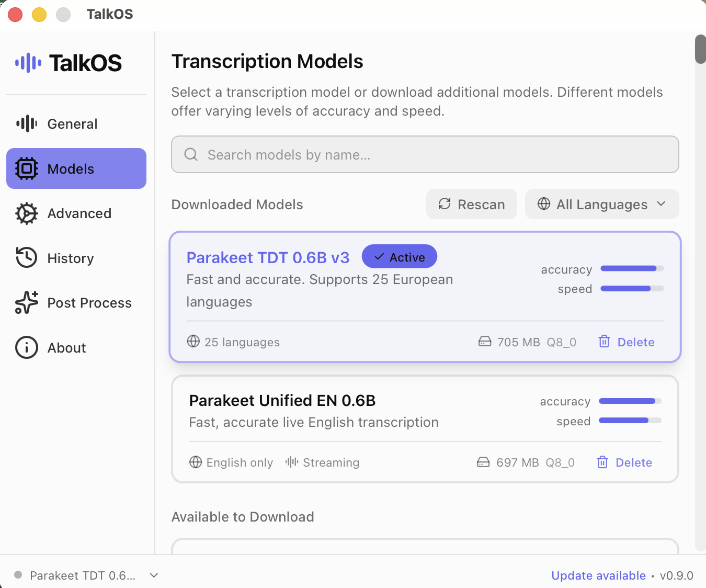Click the Transcription Models page title
Image resolution: width=706 pixels, height=588 pixels.
pyautogui.click(x=267, y=61)
